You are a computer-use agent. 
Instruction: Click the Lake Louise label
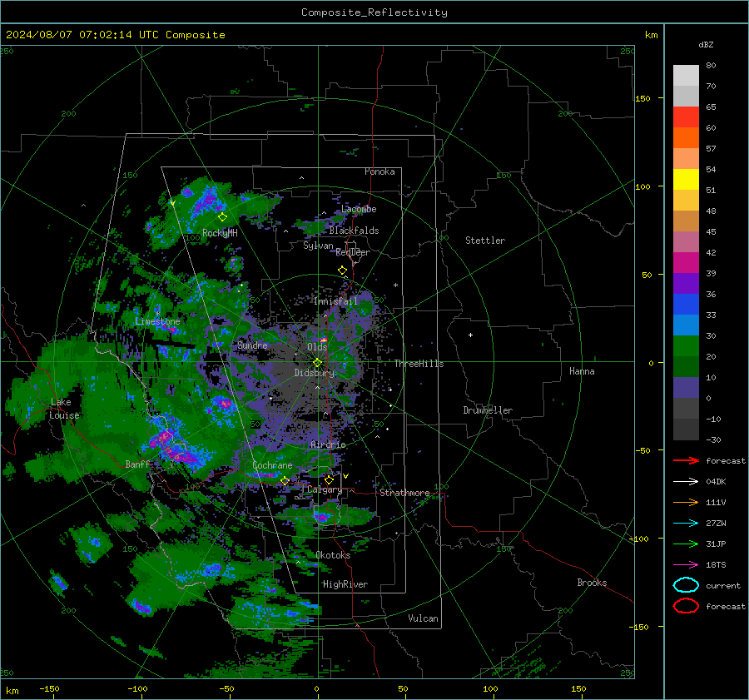tap(64, 409)
